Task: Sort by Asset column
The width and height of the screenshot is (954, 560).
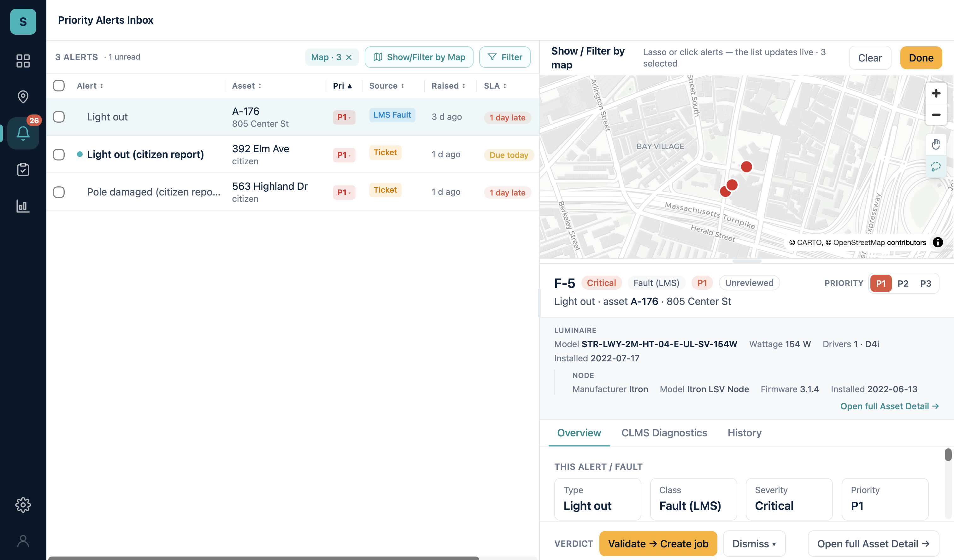Action: pyautogui.click(x=247, y=86)
